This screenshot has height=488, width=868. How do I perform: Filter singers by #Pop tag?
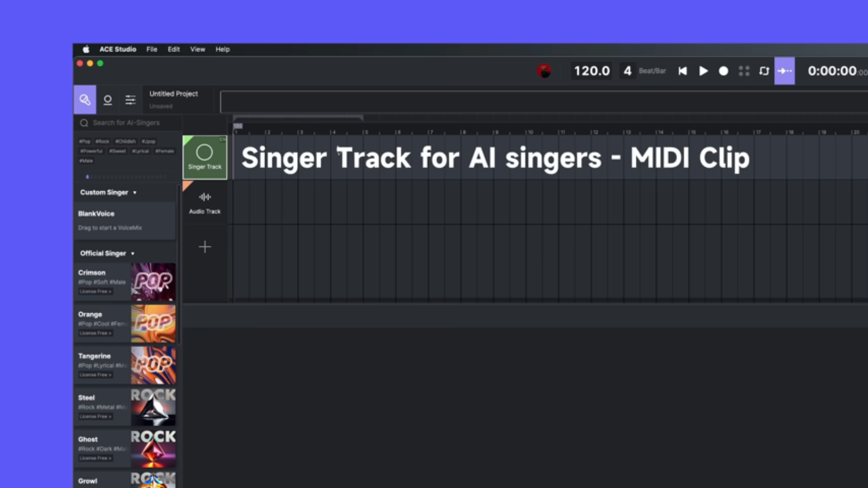85,142
